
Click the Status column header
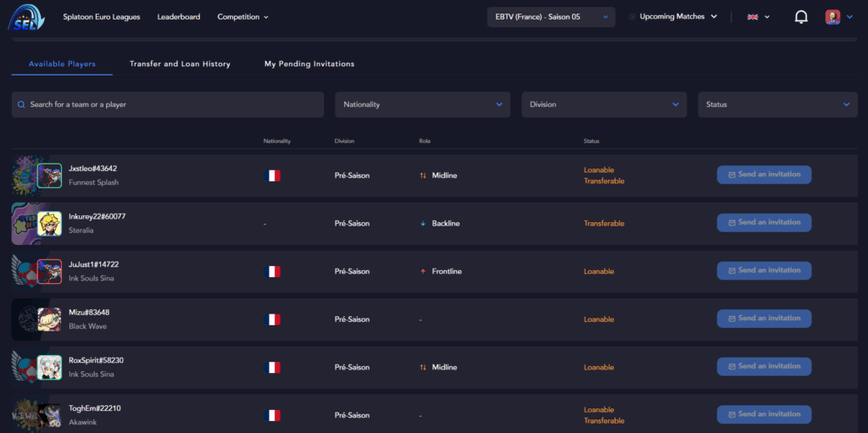(x=591, y=142)
